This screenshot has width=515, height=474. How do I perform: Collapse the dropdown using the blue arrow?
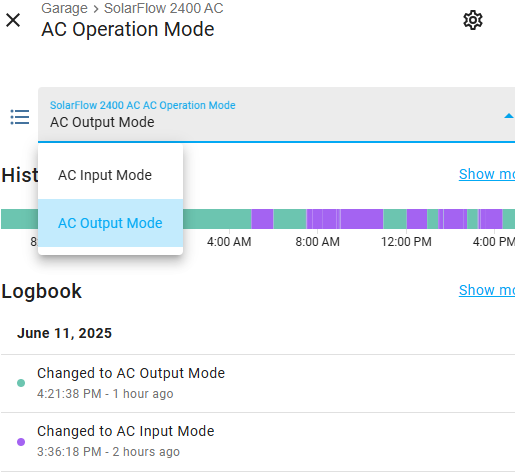click(508, 116)
